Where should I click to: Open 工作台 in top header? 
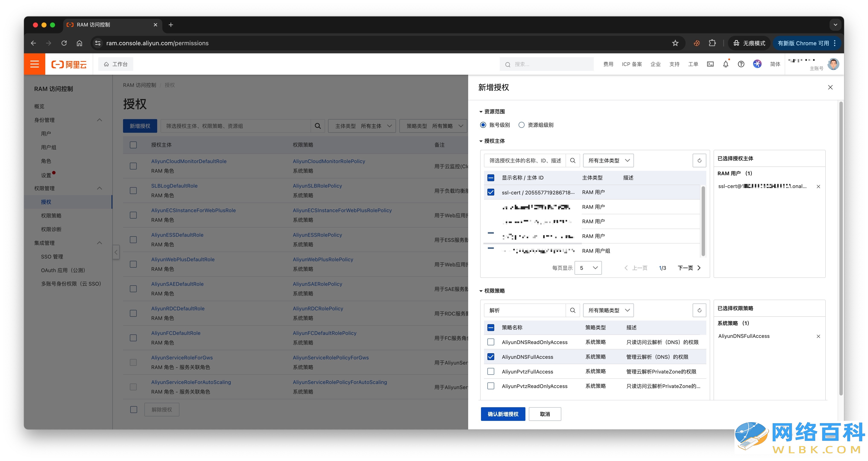116,64
